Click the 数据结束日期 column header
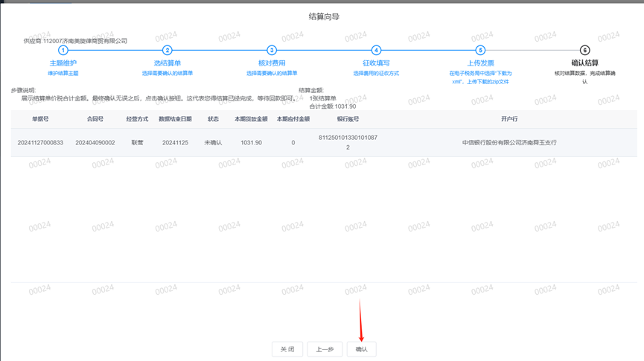Image resolution: width=644 pixels, height=361 pixels. (176, 119)
